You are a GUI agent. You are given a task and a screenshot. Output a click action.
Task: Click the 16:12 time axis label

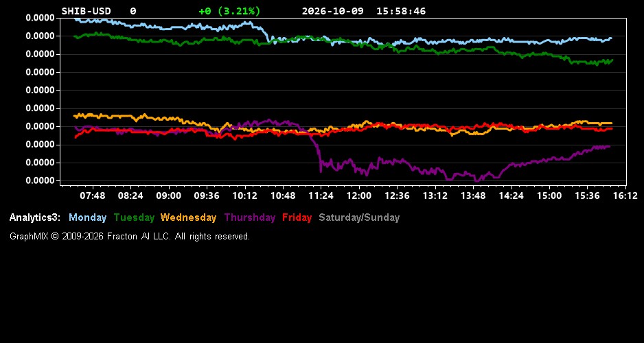click(625, 196)
